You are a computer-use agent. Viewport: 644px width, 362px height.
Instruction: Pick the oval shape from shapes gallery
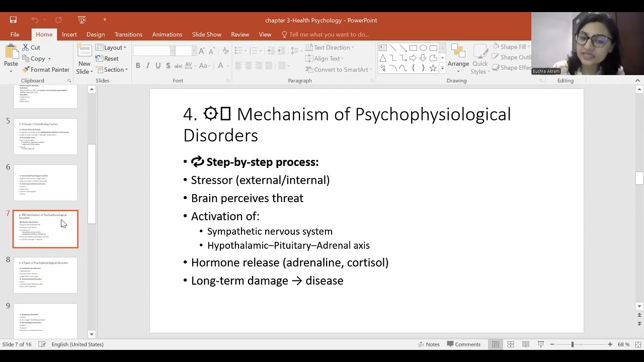coord(423,48)
